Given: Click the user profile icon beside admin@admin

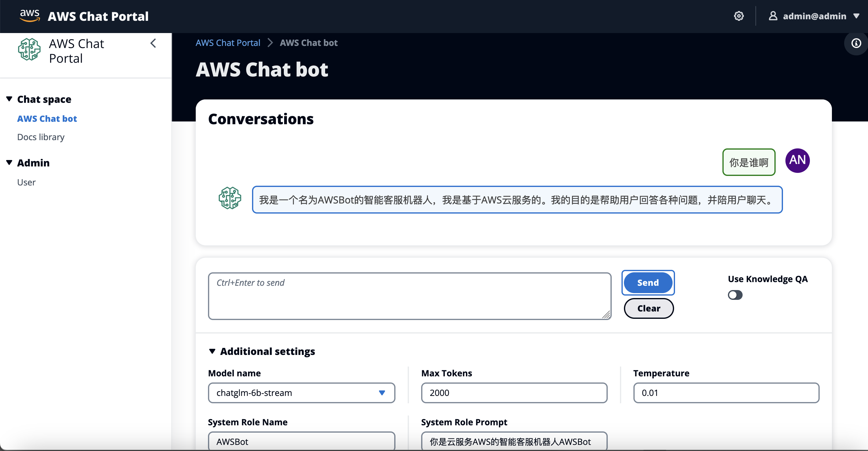Looking at the screenshot, I should (x=773, y=16).
